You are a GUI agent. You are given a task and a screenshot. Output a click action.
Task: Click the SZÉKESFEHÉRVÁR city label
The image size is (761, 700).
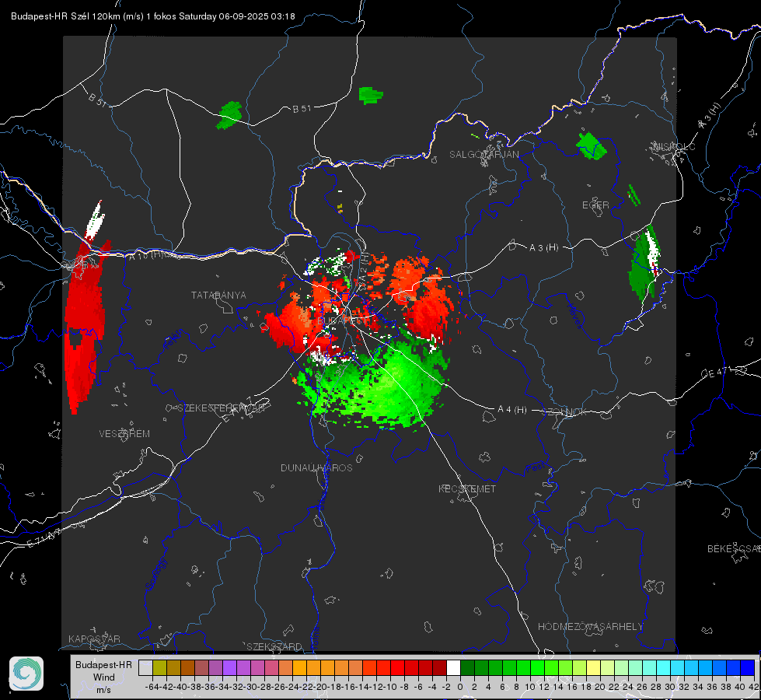[x=222, y=408]
